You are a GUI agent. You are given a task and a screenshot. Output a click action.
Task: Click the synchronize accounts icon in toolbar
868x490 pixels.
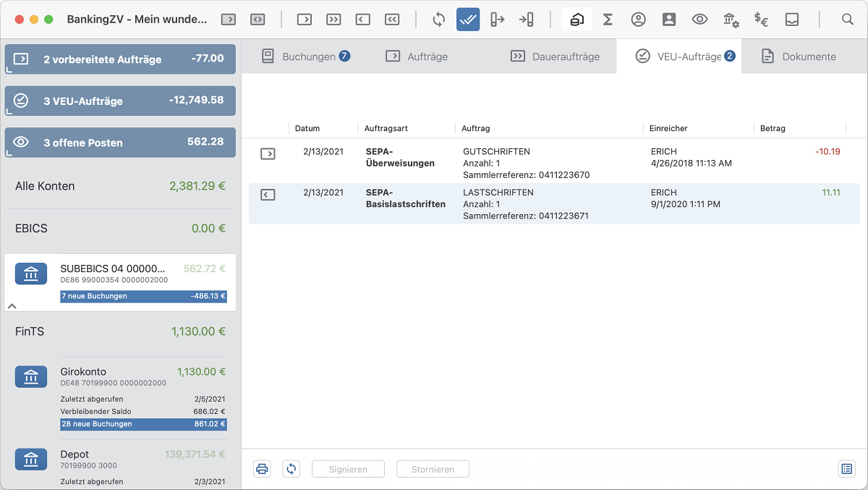pos(438,20)
